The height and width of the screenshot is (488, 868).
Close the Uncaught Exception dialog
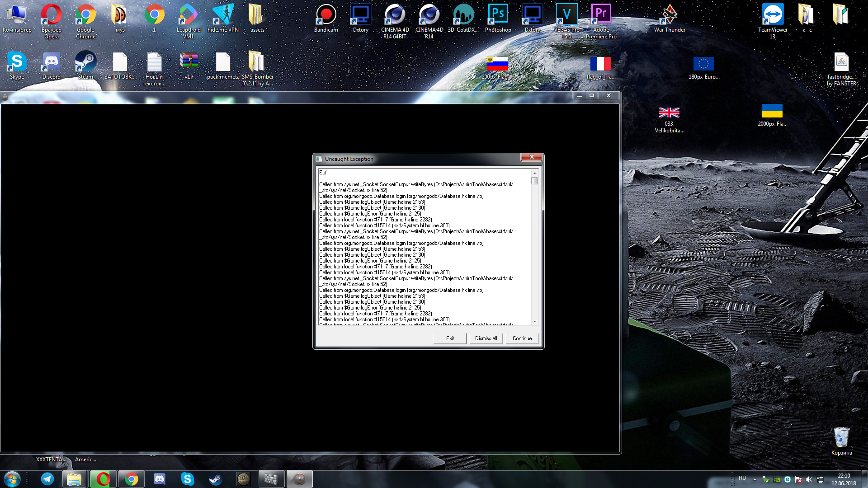[x=532, y=157]
